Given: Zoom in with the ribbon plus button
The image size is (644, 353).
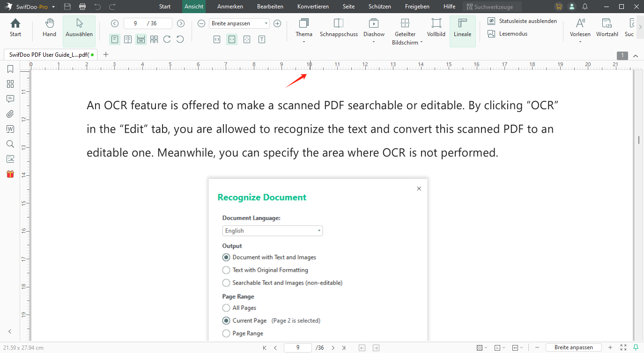Looking at the screenshot, I should click(277, 23).
